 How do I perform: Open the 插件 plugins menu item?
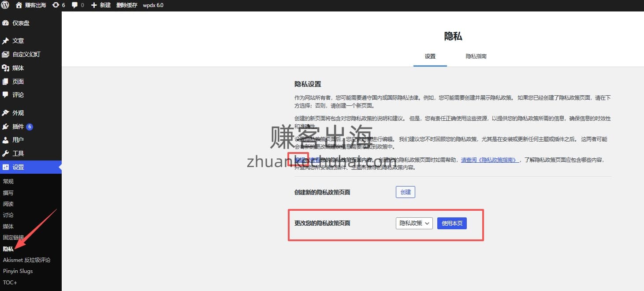coord(18,127)
